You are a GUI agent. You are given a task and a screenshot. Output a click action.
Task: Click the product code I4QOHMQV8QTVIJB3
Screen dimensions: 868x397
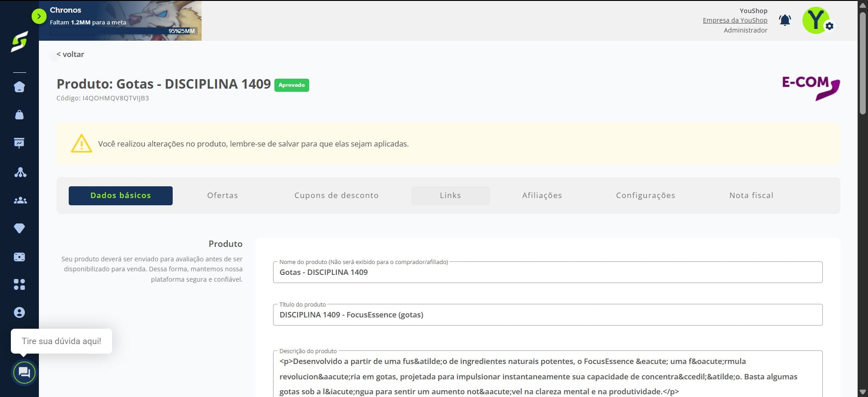(116, 98)
